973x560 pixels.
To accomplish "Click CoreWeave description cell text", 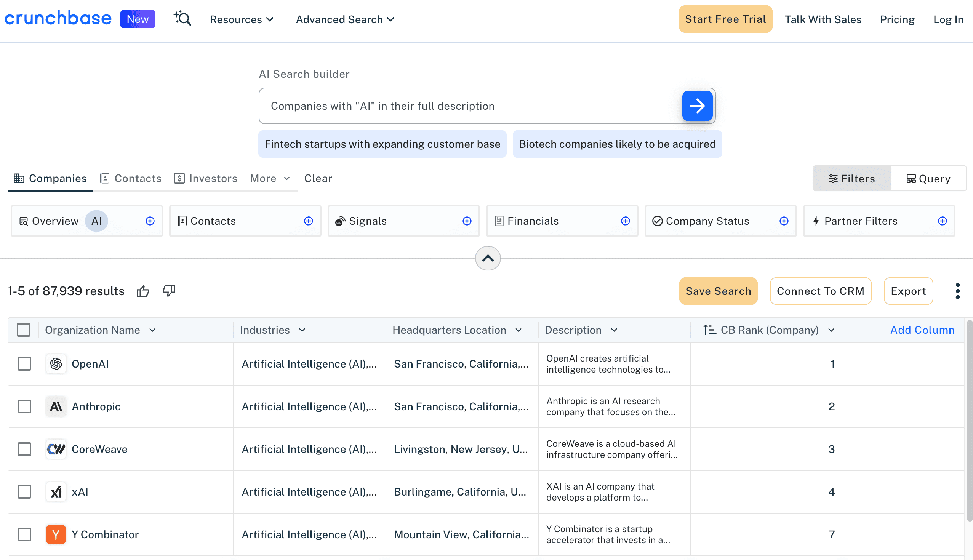I will [612, 449].
